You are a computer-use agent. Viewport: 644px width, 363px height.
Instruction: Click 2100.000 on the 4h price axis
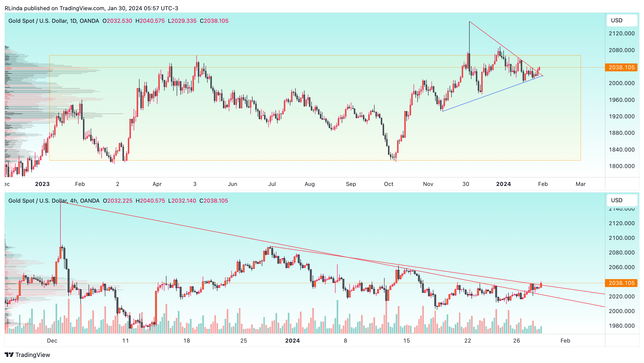tap(621, 238)
